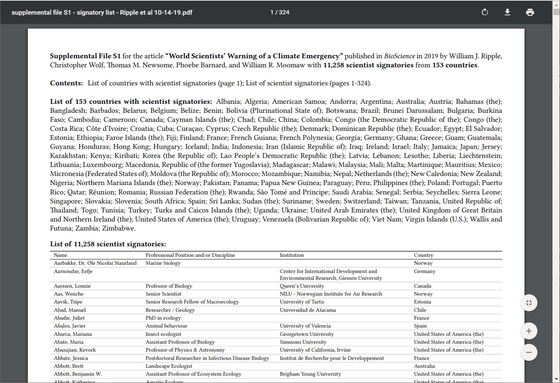This screenshot has height=383, width=560.
Task: Click the 'Contents:' bold label
Action: click(x=66, y=83)
